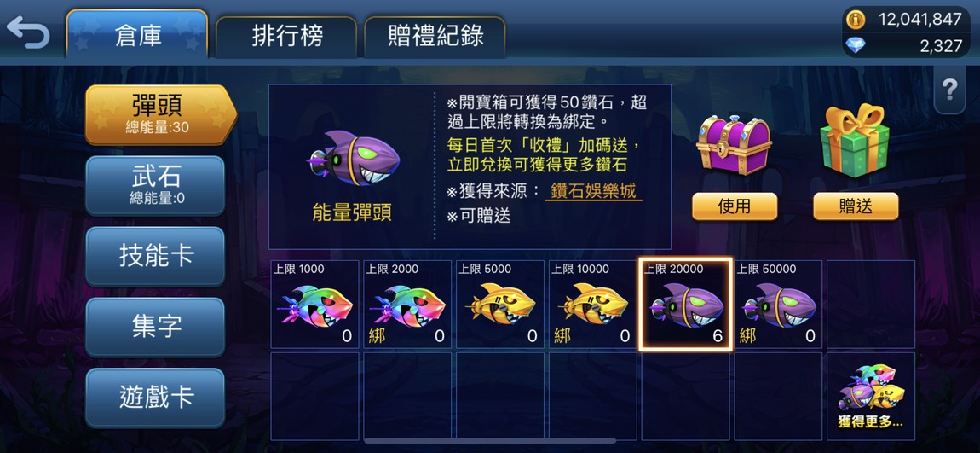Switch to the 排行榜 tab
The height and width of the screenshot is (453, 980).
pos(287,37)
